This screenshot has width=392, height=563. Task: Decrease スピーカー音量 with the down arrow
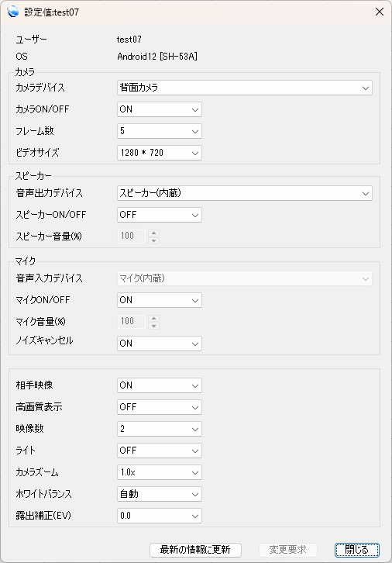(154, 240)
